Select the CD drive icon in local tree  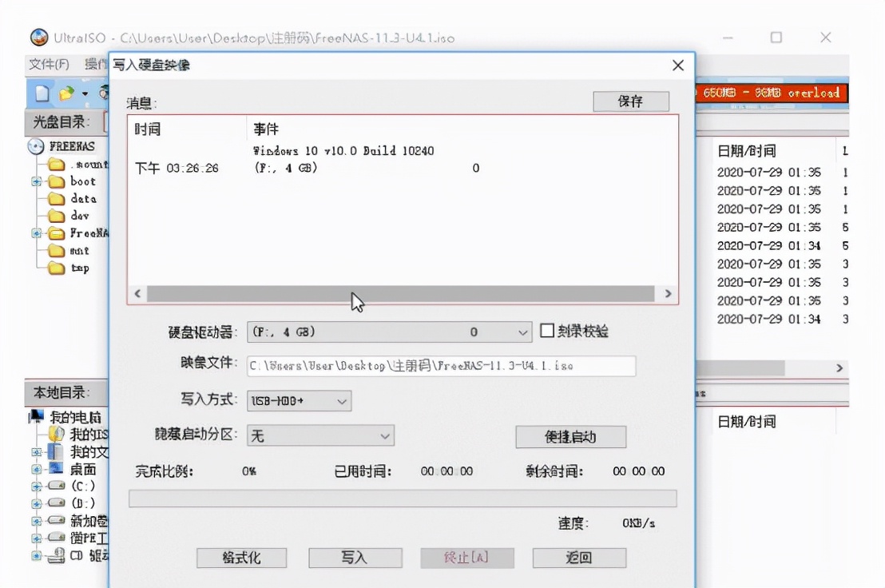point(56,556)
